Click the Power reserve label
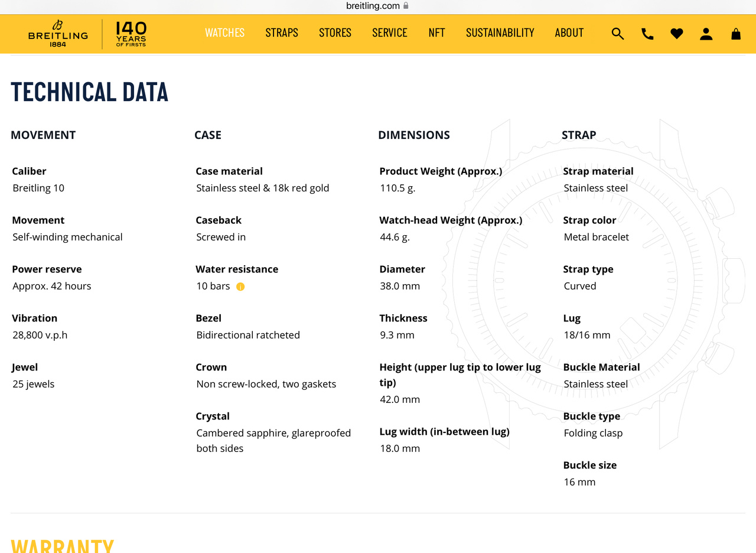The height and width of the screenshot is (553, 756). (47, 269)
